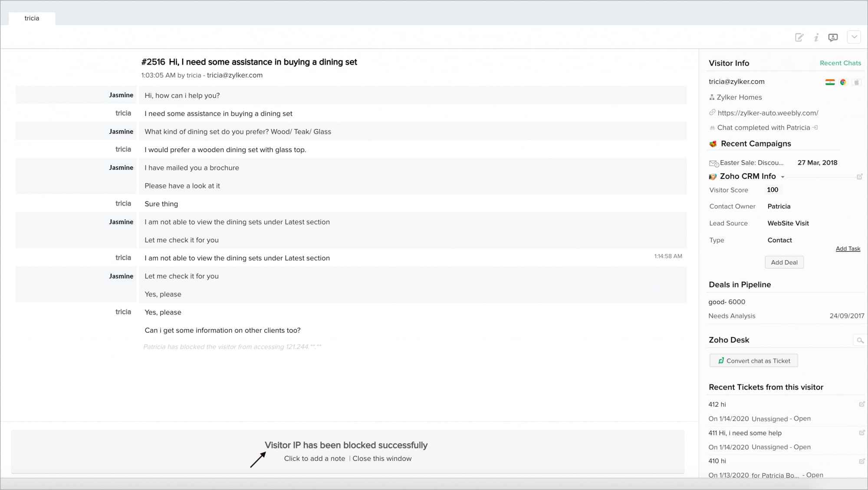The image size is (868, 490).
Task: Click the link icon beside the weebly URL
Action: coord(712,113)
